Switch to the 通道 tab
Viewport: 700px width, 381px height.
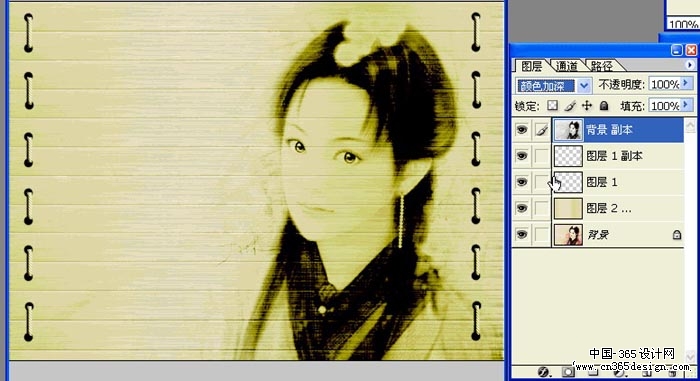point(567,66)
